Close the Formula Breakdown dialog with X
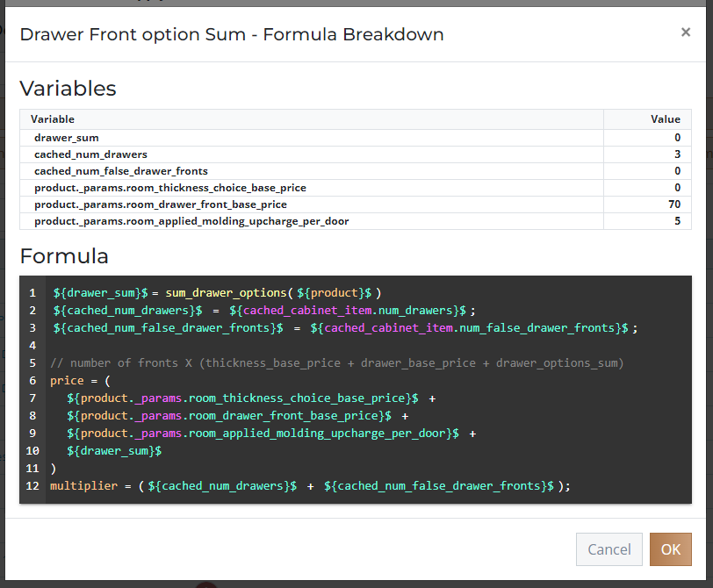 [685, 32]
